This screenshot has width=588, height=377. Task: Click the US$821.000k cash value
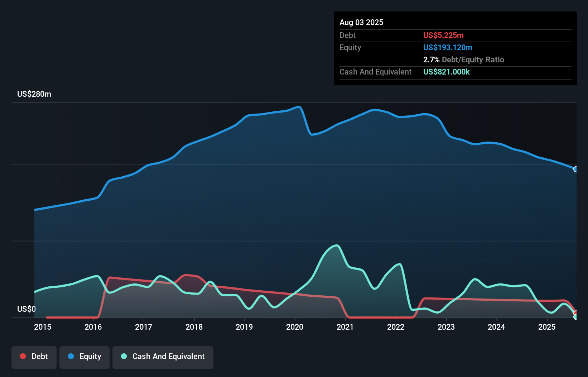click(x=446, y=72)
